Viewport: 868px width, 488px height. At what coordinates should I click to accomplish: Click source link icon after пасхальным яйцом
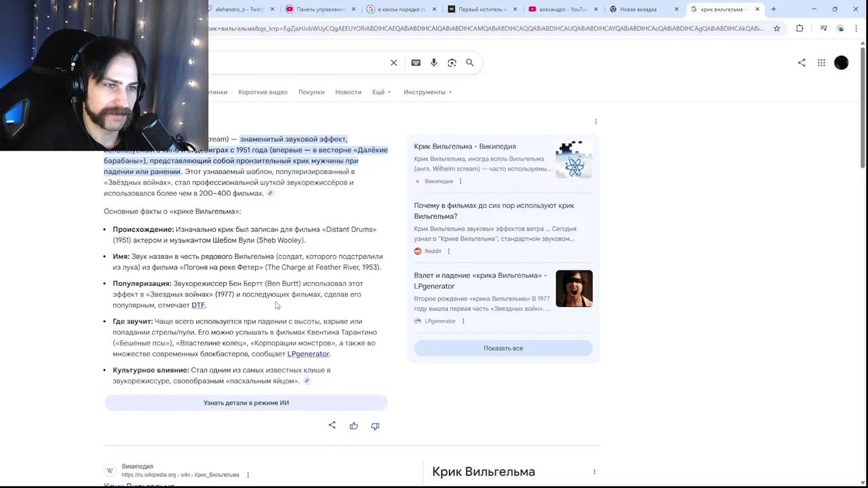point(307,381)
